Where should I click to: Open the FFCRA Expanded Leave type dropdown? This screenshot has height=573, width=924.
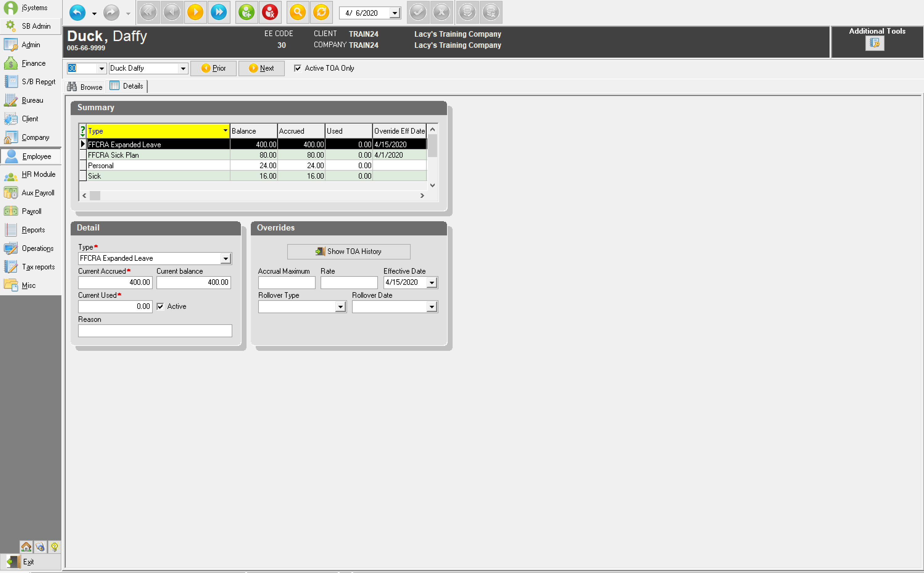tap(225, 258)
